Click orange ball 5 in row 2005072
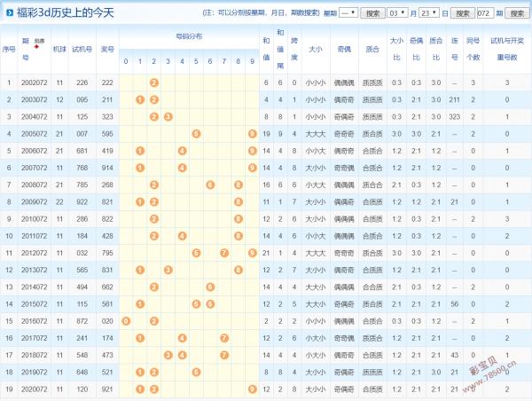Image resolution: width=532 pixels, height=401 pixels. pos(196,134)
